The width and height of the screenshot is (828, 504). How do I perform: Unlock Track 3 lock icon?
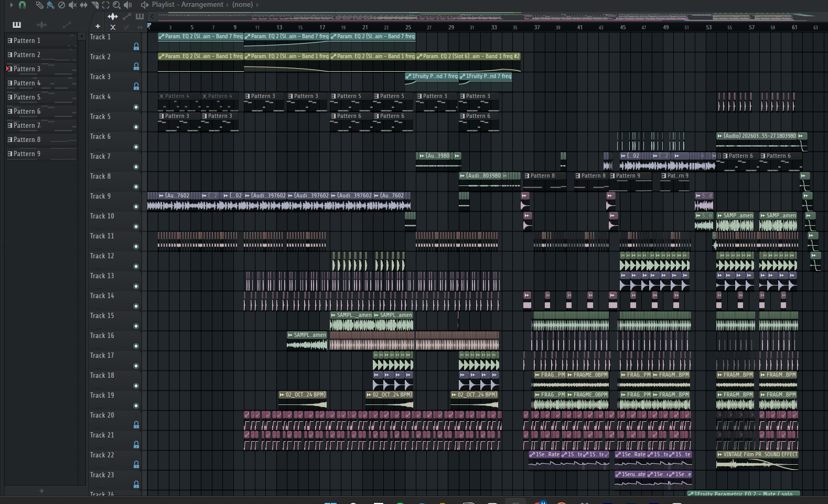[x=136, y=86]
